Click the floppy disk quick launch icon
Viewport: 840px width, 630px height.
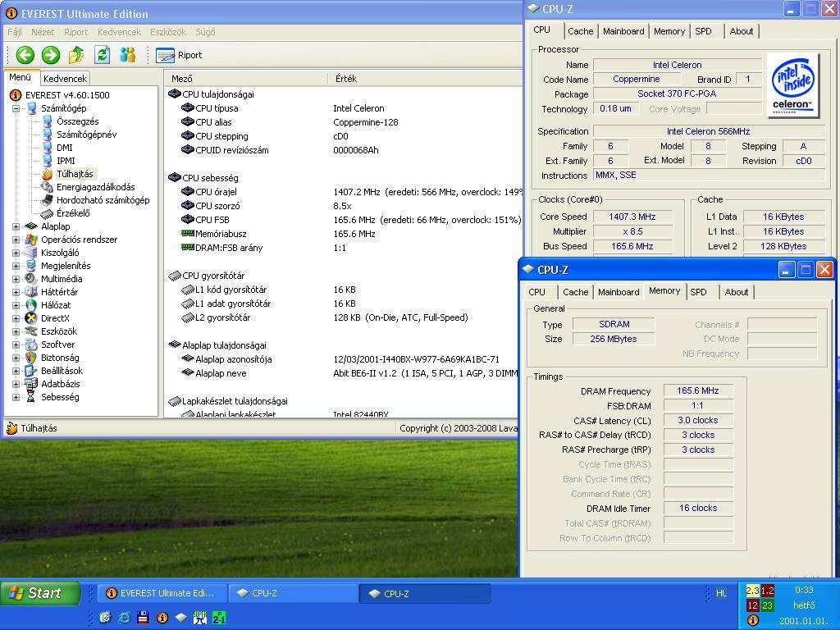(x=143, y=618)
